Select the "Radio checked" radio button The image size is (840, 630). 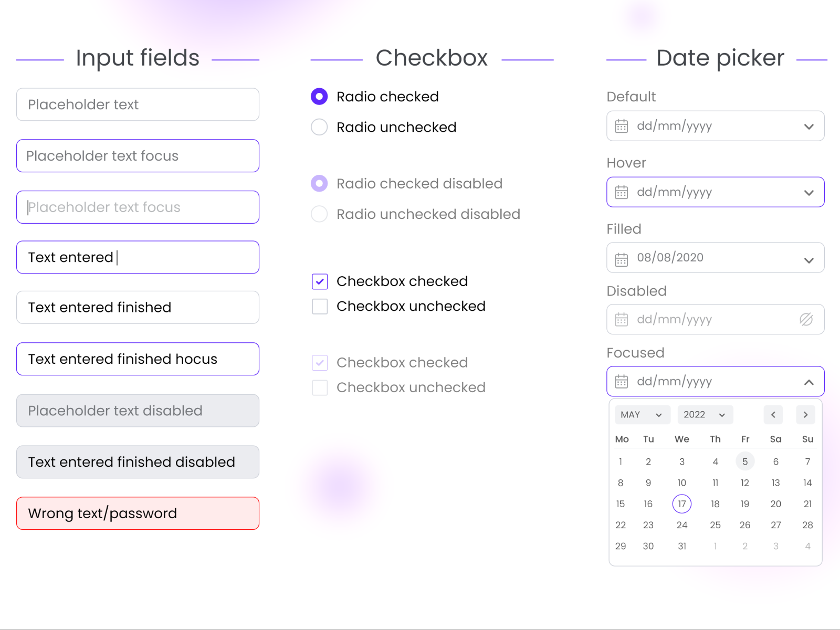319,97
